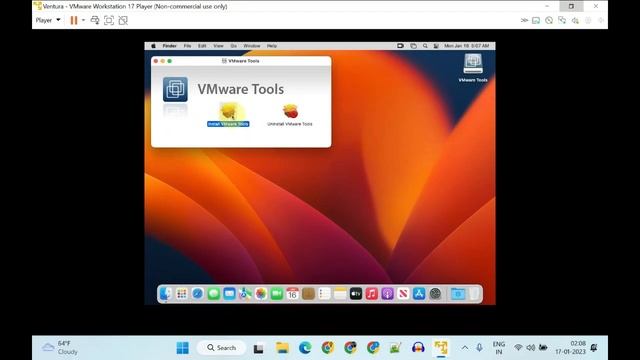
Task: Click the headphones app in Windows taskbar
Action: (418, 348)
